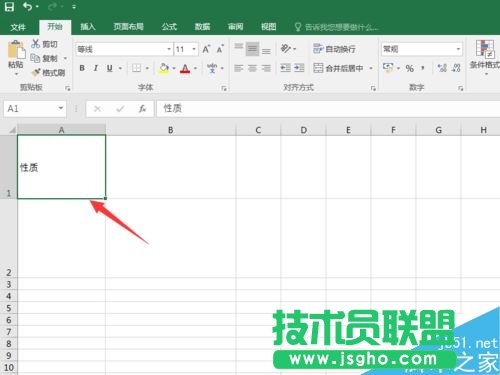
Task: Switch to the 开始 ribbon tab
Action: pyautogui.click(x=55, y=27)
